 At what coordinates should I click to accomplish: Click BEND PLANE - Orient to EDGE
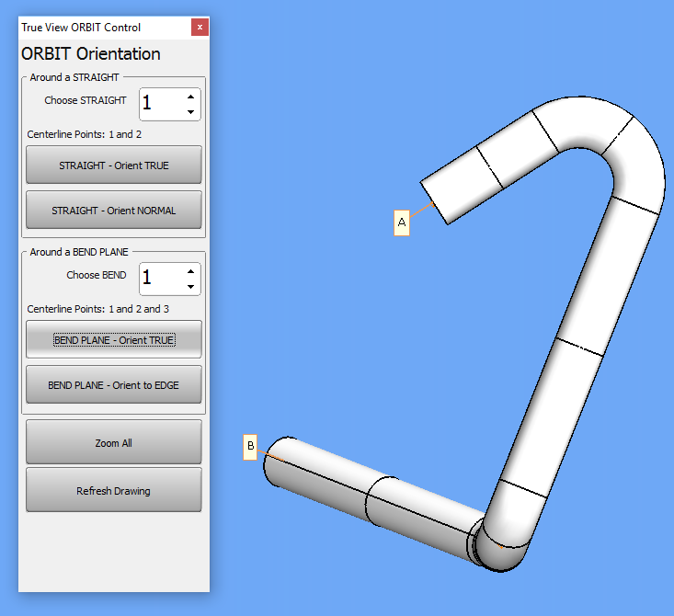click(x=114, y=387)
